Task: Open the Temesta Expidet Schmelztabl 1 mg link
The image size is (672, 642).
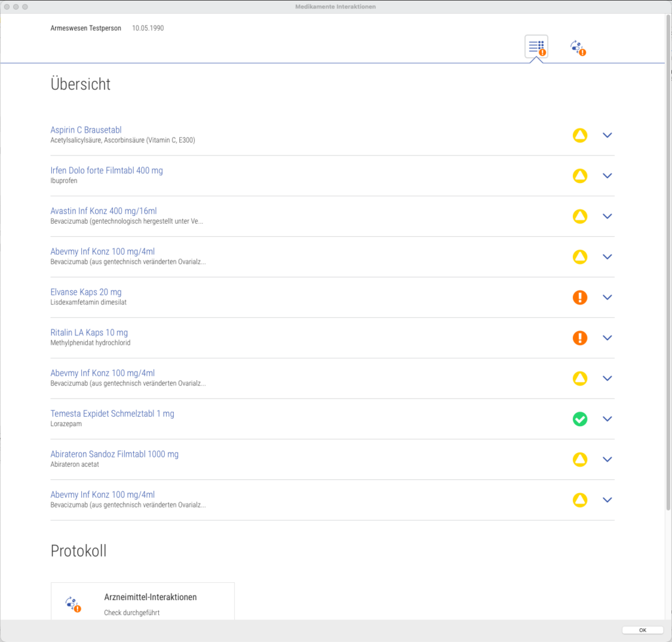Action: coord(112,414)
